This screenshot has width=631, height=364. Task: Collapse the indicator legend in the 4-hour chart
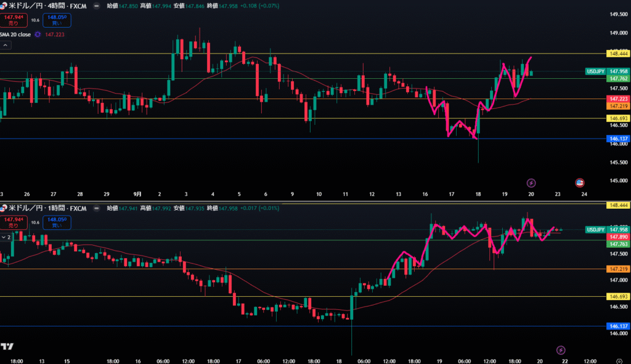(6, 46)
